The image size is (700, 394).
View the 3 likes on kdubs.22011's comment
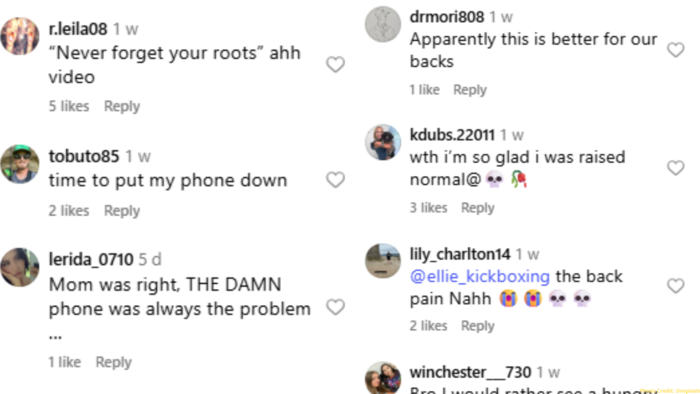pos(428,208)
